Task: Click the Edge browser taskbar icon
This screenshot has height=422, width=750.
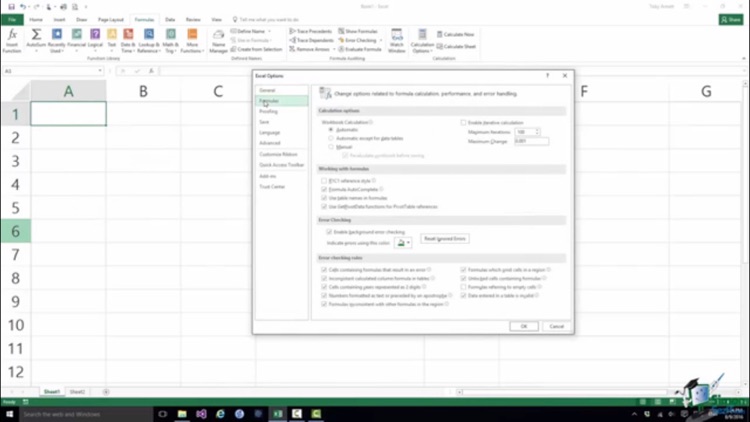Action: 220,414
